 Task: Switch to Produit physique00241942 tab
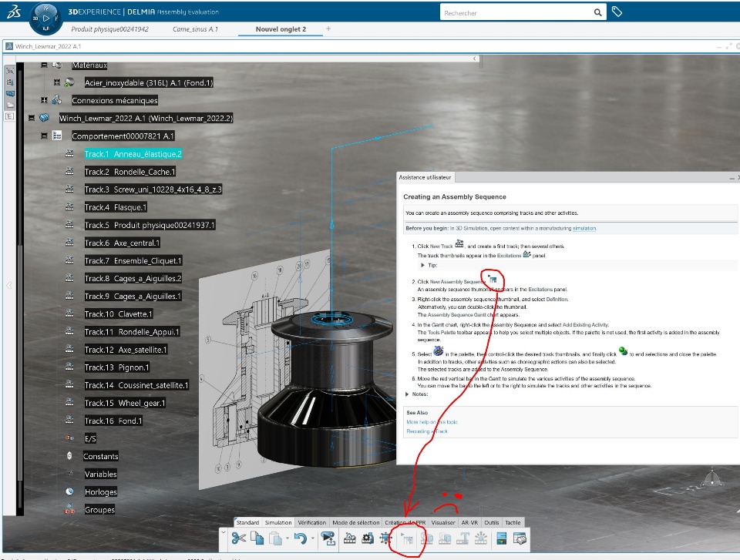click(109, 29)
